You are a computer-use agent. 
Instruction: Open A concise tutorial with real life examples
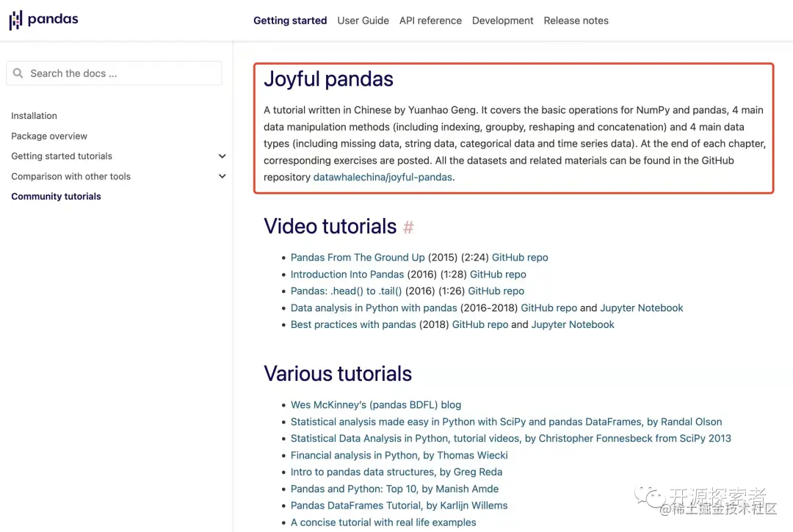coord(383,522)
